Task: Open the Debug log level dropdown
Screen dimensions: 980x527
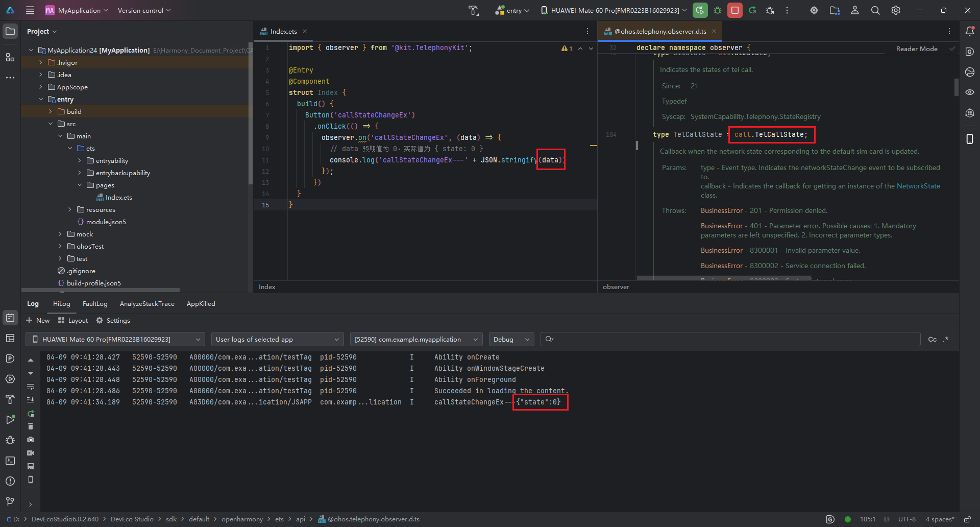Action: point(511,340)
